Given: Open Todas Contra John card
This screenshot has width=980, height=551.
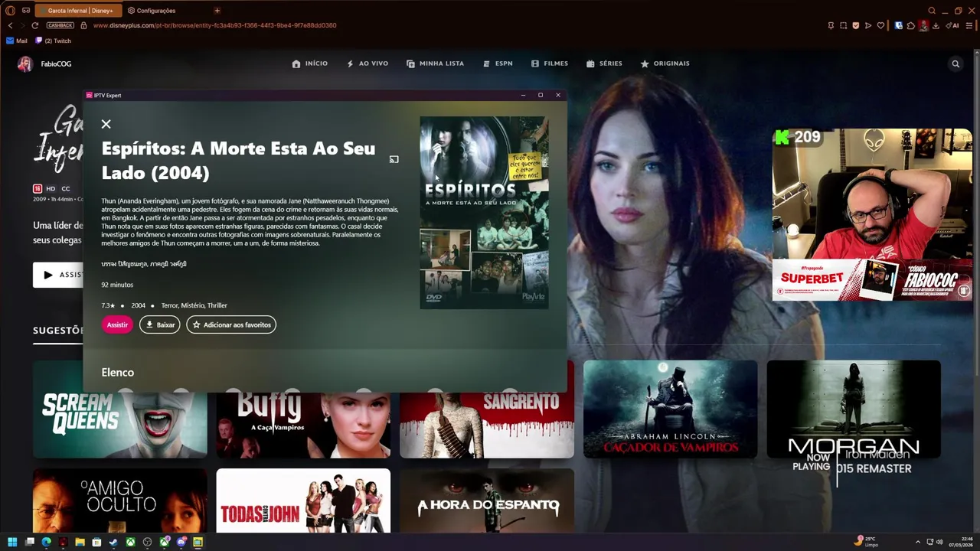Looking at the screenshot, I should [x=303, y=500].
